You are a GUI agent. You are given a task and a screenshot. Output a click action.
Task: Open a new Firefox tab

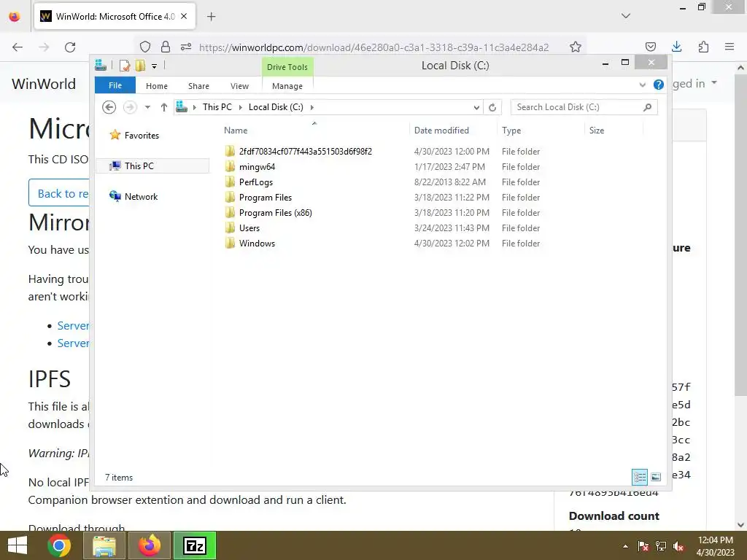coord(212,17)
